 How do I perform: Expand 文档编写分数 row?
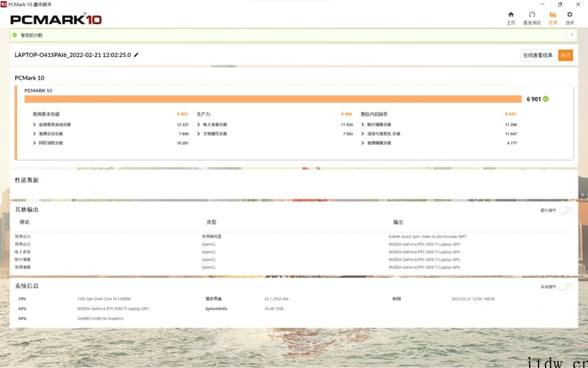tap(198, 134)
